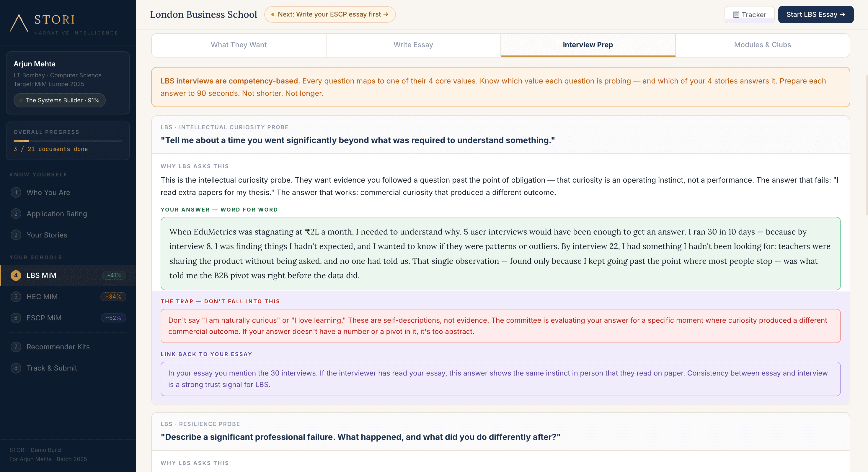Select HEC MiM school entry

point(68,296)
